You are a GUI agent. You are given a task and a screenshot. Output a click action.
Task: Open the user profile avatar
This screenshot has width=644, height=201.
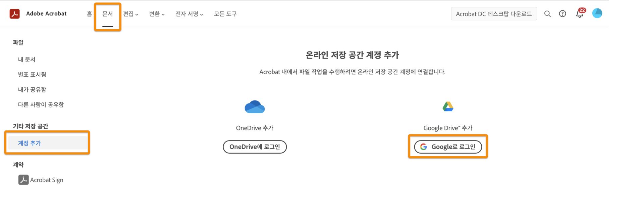[597, 13]
